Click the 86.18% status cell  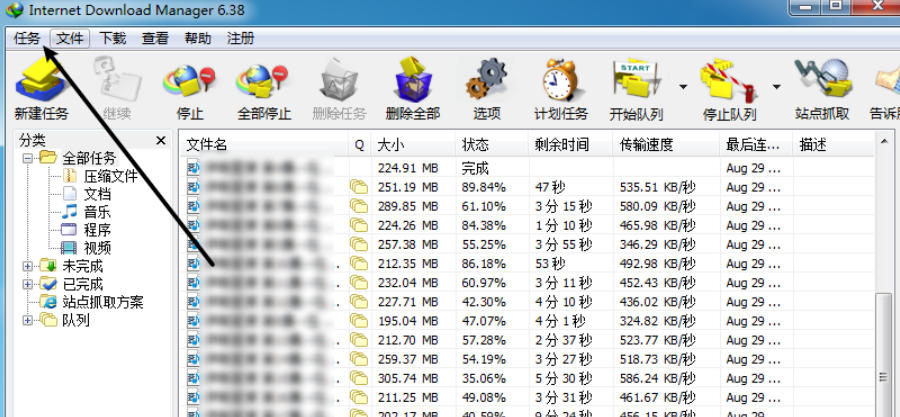[x=483, y=264]
